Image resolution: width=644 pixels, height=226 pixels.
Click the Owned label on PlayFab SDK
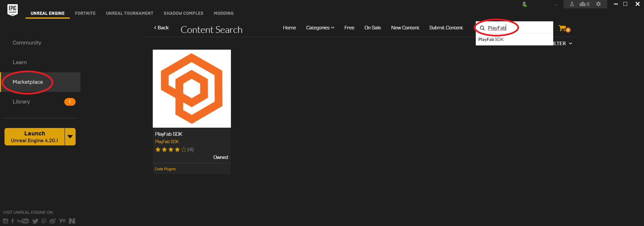[x=221, y=157]
